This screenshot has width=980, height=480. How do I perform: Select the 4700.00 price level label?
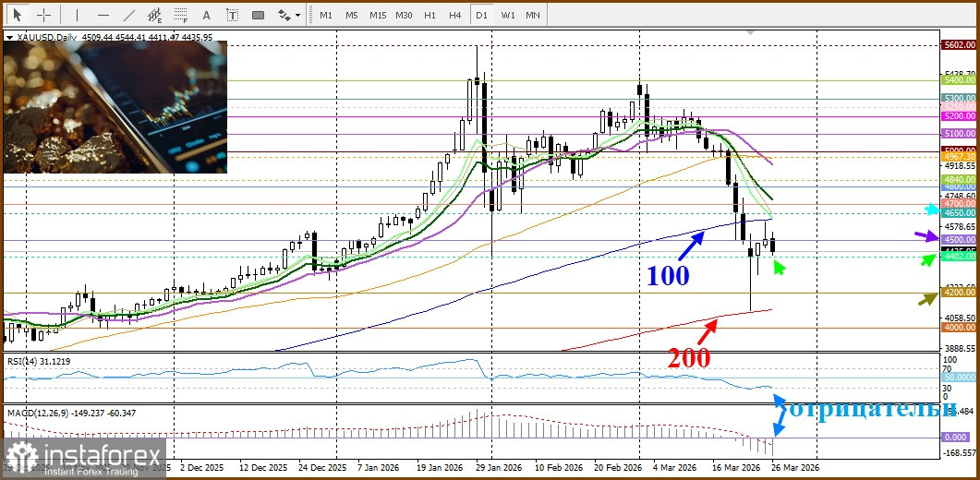click(x=959, y=204)
